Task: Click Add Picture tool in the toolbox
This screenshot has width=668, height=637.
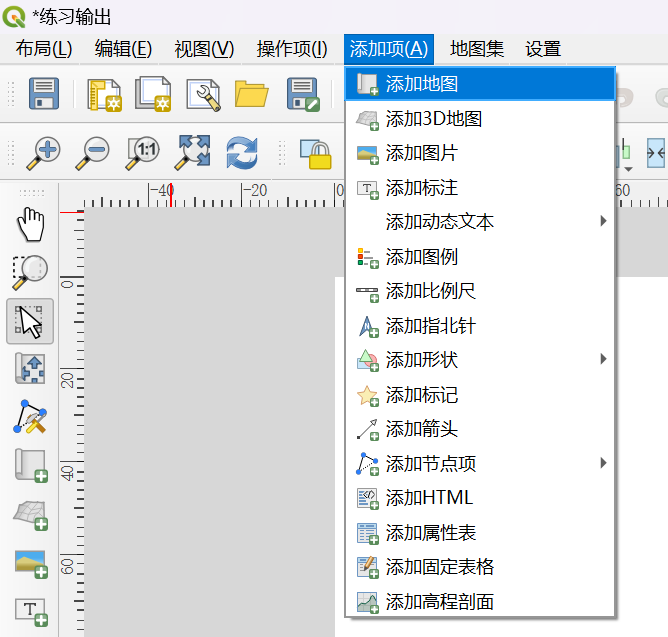Action: [31, 564]
